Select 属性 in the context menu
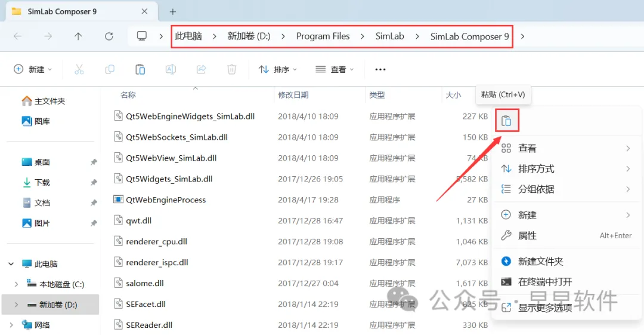Viewport: 644px width, 335px height. [x=567, y=235]
